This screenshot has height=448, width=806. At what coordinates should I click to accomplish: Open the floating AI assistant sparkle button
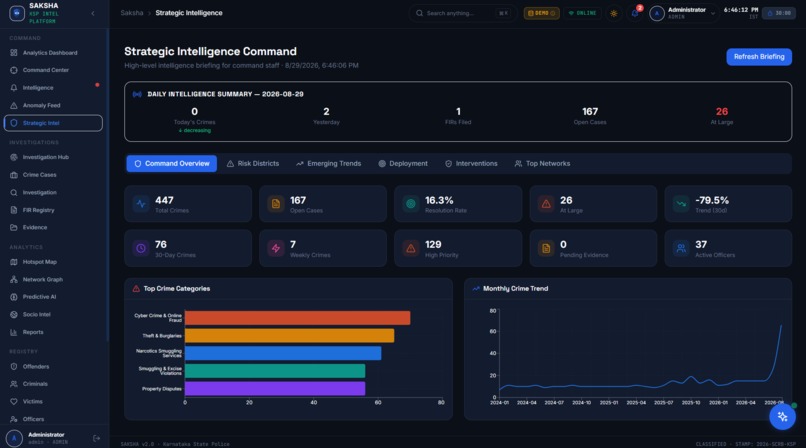[x=782, y=417]
